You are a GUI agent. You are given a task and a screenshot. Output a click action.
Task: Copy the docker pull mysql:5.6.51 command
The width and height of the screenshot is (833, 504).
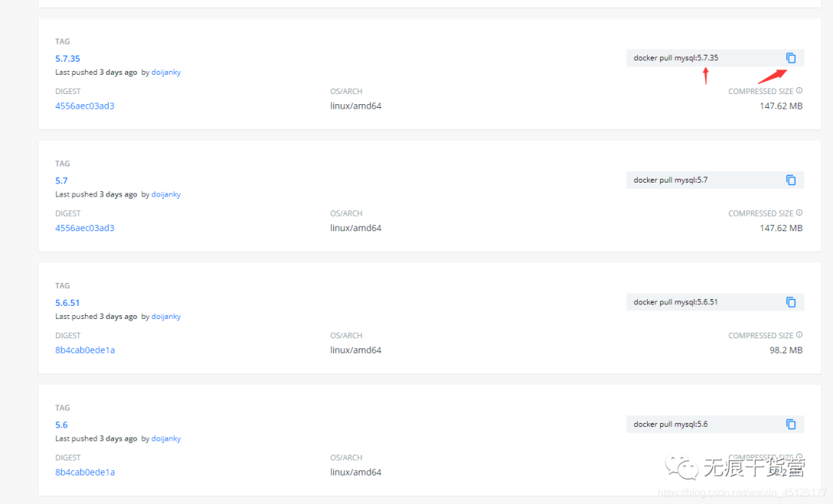pyautogui.click(x=791, y=302)
